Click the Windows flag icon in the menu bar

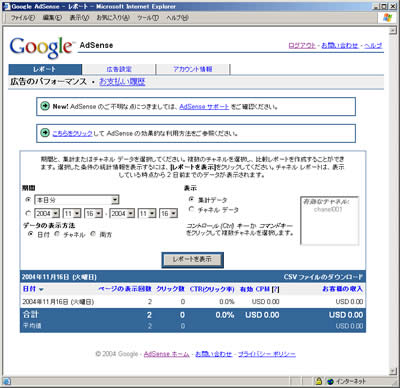[388, 18]
